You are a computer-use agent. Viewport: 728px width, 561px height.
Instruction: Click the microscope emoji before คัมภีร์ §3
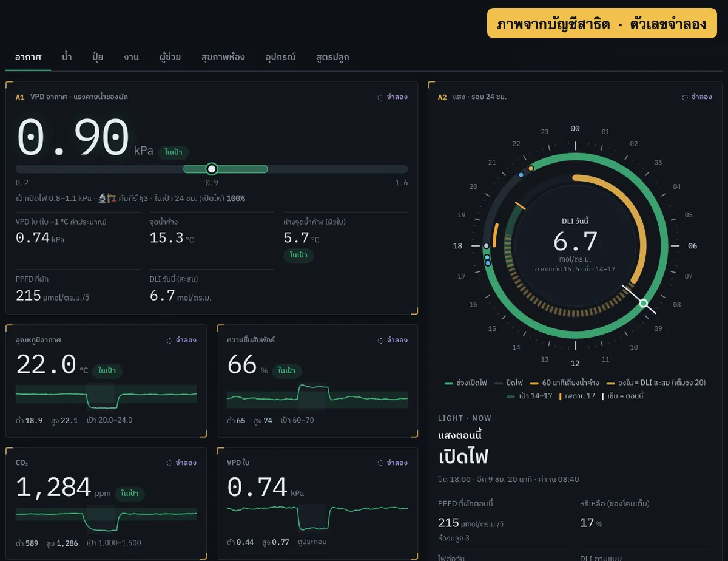(103, 198)
